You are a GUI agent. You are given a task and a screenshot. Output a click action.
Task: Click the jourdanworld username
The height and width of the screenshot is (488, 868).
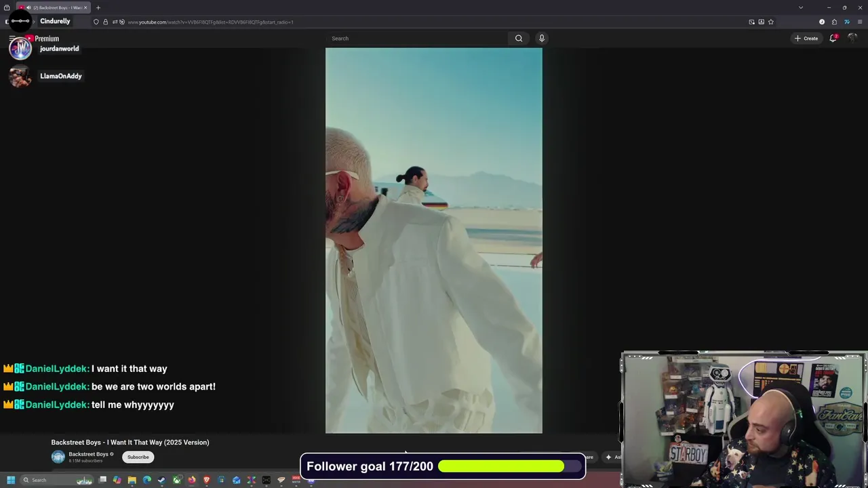[x=59, y=49]
